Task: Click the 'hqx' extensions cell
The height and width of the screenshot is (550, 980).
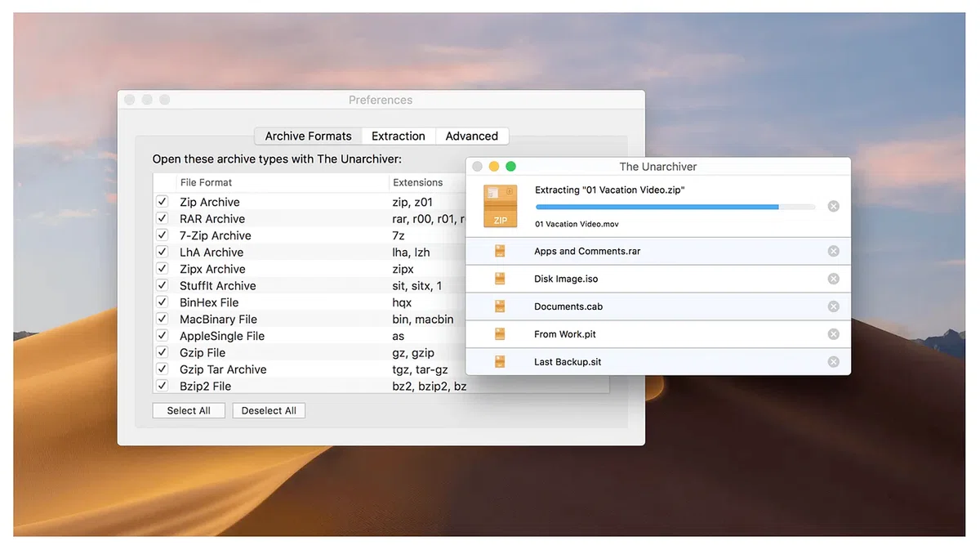Action: (402, 302)
